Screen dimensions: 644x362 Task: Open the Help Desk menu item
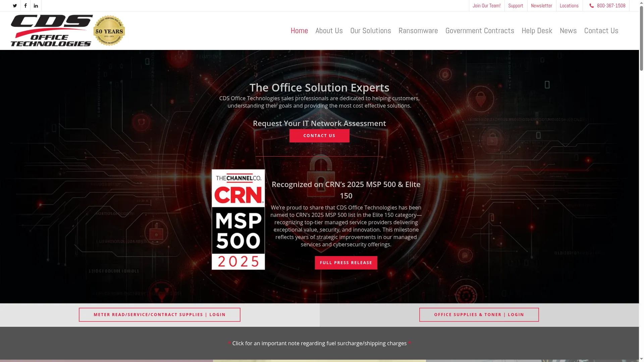(x=537, y=31)
